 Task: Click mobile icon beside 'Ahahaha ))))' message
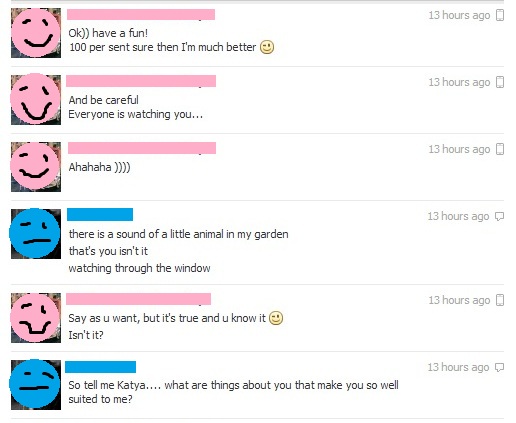click(x=500, y=149)
